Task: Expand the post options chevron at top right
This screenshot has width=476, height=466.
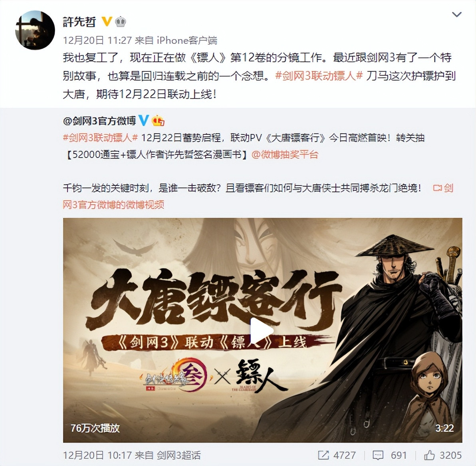Action: click(457, 14)
